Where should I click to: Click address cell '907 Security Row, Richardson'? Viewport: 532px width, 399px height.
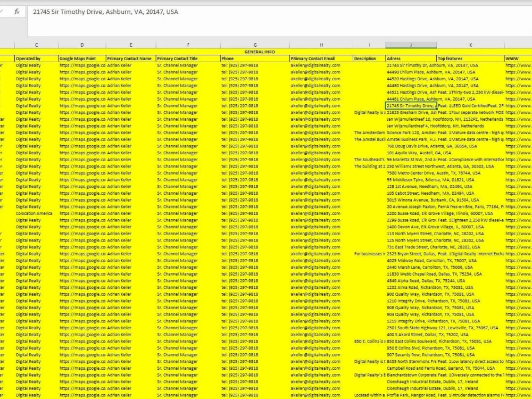click(411, 355)
